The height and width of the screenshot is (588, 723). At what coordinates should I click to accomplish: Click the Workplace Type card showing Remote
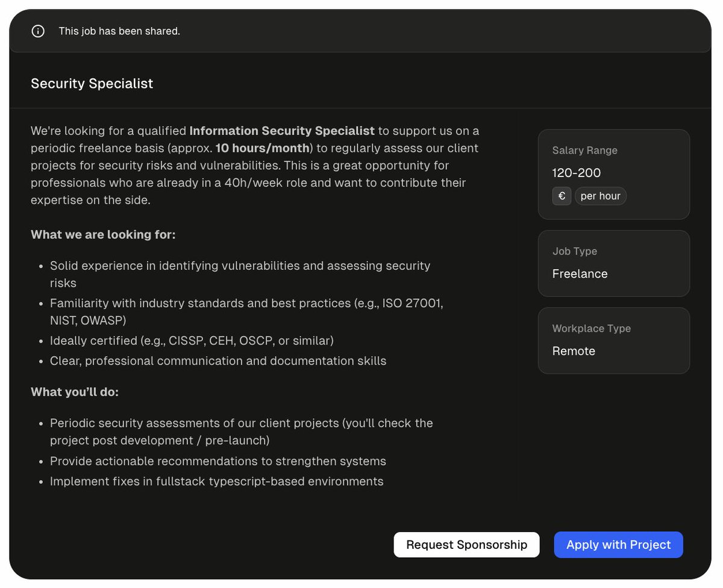[613, 340]
